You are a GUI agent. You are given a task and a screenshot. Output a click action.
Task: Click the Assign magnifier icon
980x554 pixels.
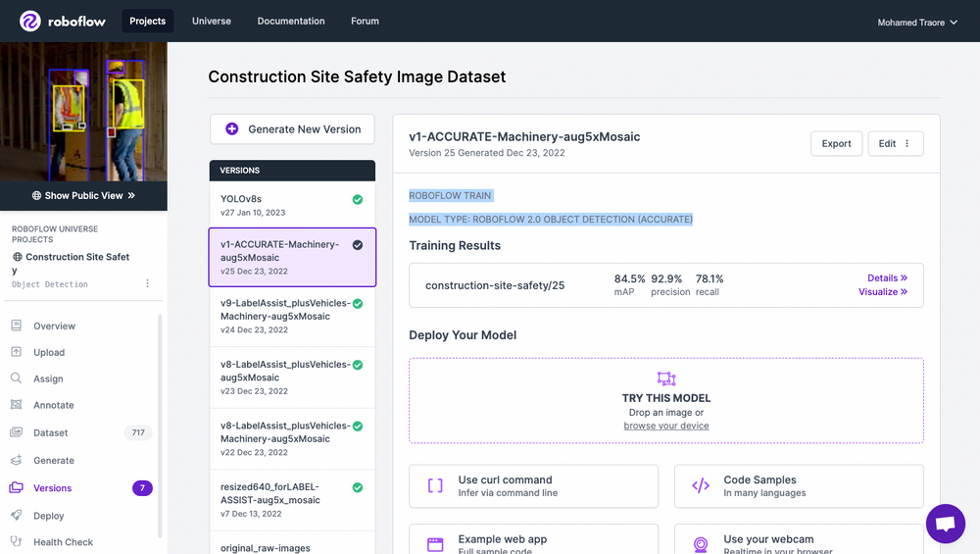coord(17,378)
